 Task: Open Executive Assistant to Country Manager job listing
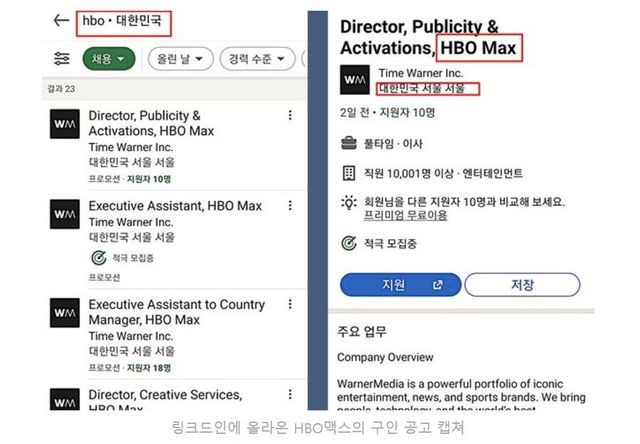point(177,311)
